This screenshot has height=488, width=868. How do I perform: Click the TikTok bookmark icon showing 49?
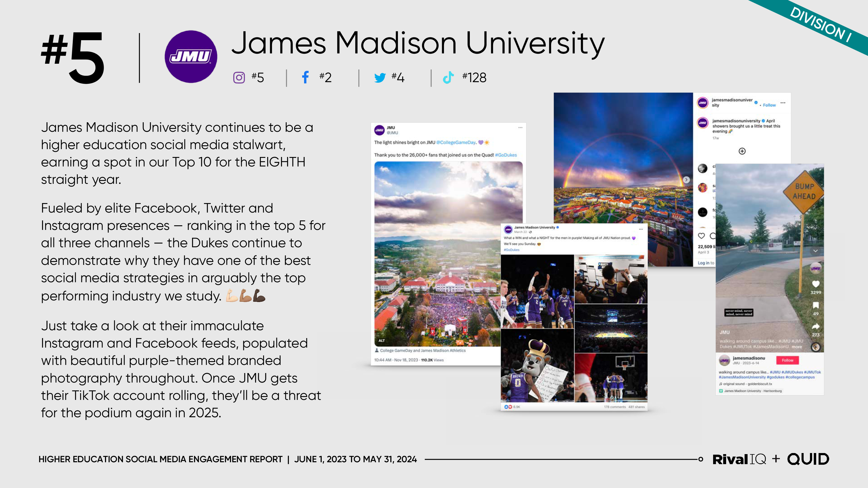(816, 305)
